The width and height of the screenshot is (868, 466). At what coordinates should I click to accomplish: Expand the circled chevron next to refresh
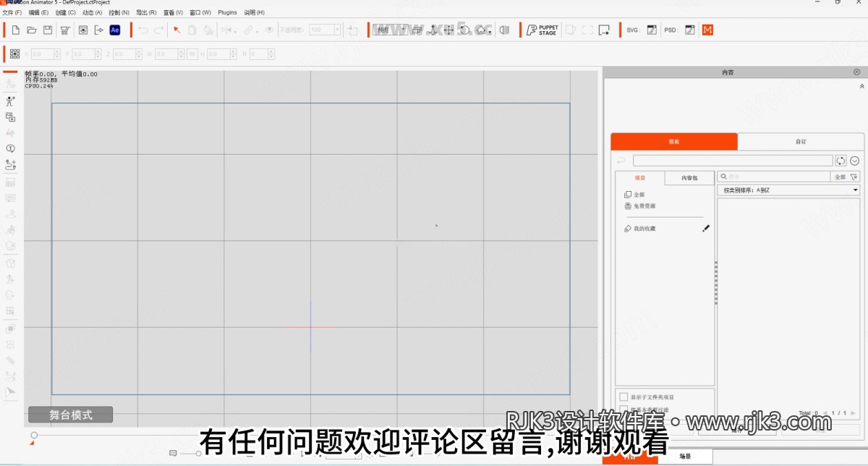854,161
